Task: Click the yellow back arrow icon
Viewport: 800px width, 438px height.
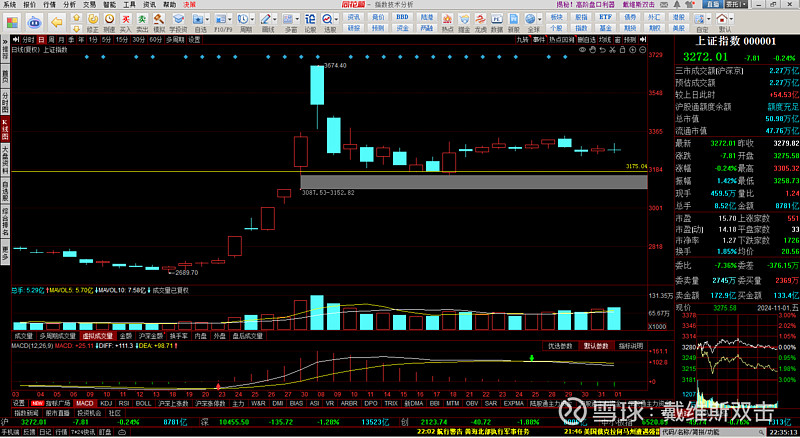Action: [x=57, y=22]
